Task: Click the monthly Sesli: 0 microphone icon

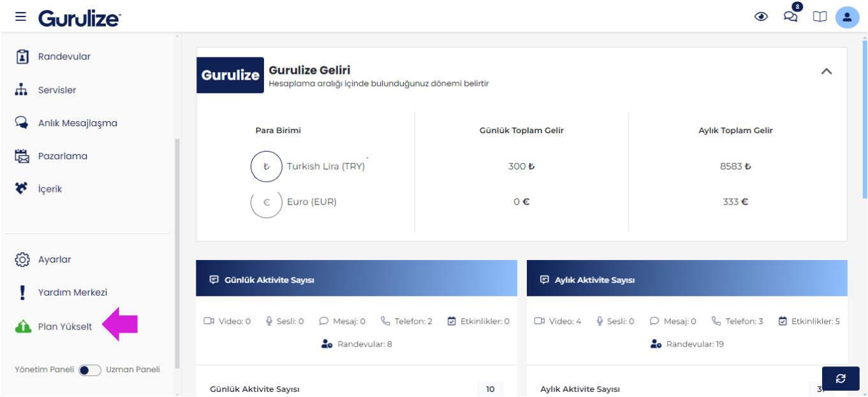Action: coord(600,321)
